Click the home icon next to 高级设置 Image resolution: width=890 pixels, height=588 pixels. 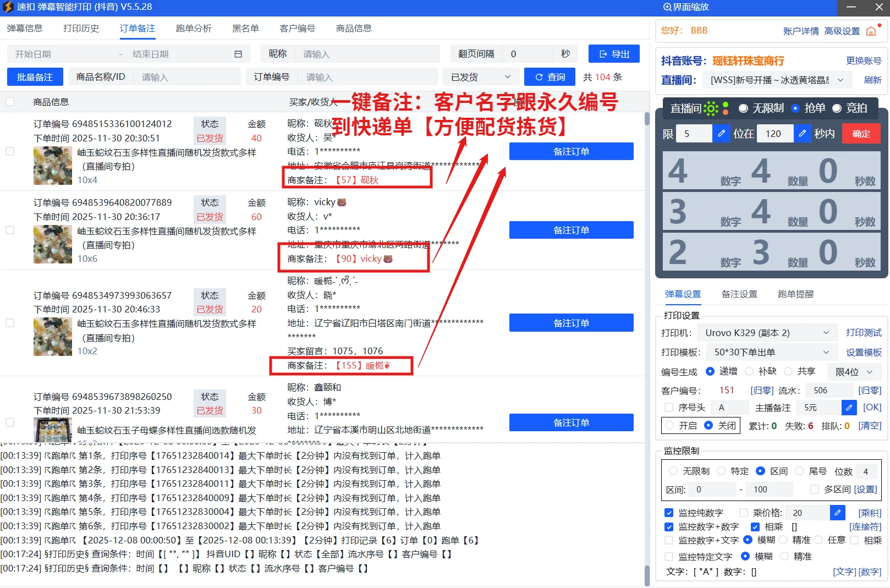click(x=871, y=31)
